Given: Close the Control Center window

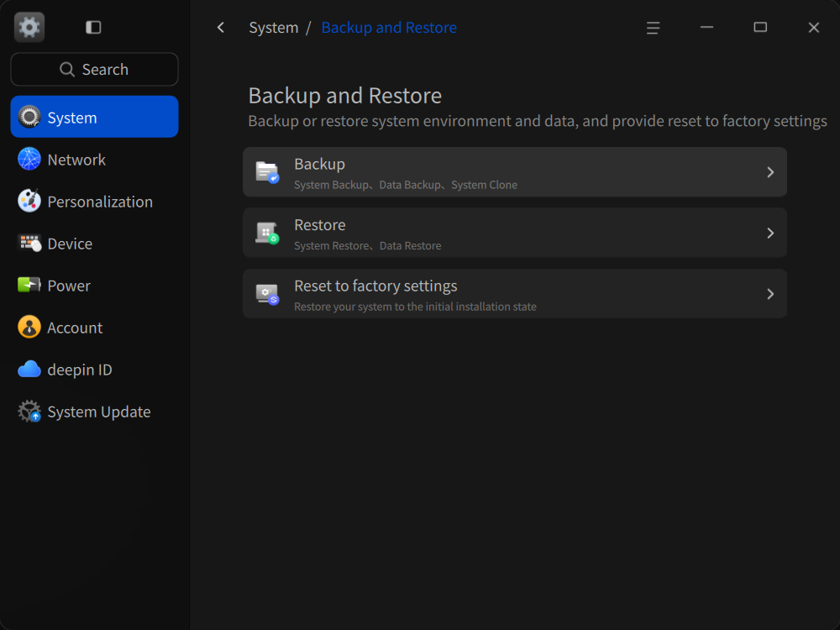Looking at the screenshot, I should (814, 28).
